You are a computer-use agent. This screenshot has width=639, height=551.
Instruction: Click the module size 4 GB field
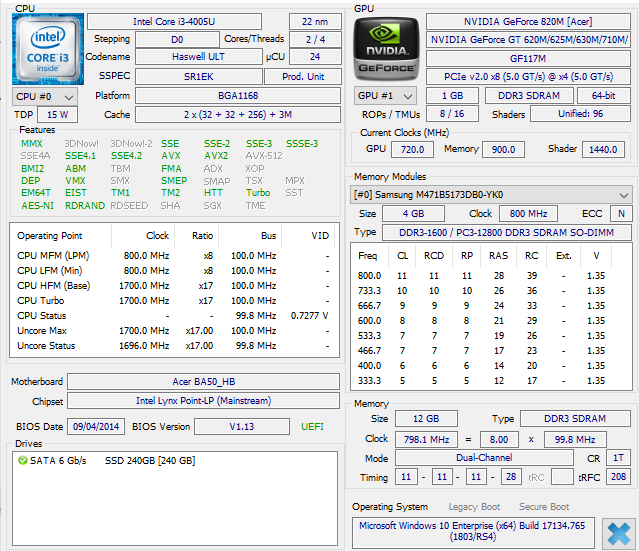413,214
